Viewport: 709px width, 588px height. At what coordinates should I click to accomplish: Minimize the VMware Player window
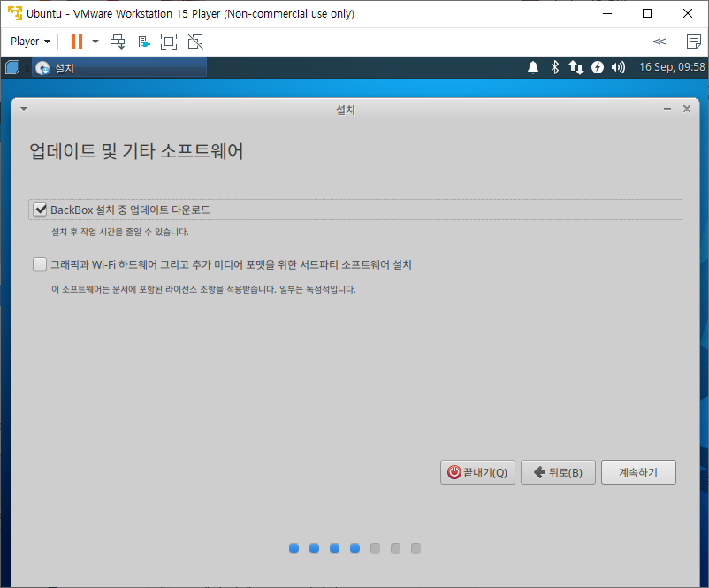point(607,13)
